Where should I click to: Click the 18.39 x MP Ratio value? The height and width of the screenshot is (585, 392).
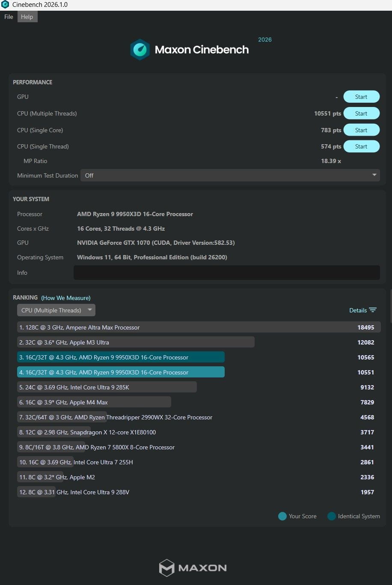coord(331,161)
